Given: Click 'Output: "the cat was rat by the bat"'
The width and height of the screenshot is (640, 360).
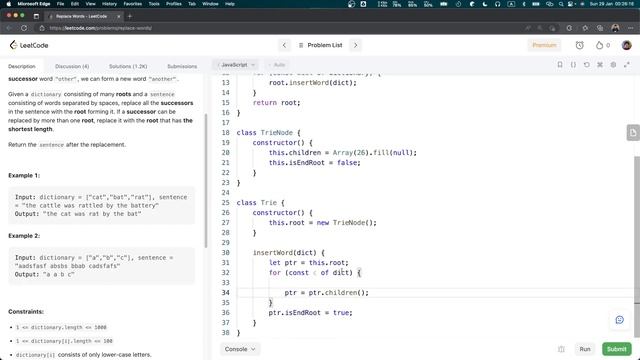Looking at the screenshot, I should [78, 214].
